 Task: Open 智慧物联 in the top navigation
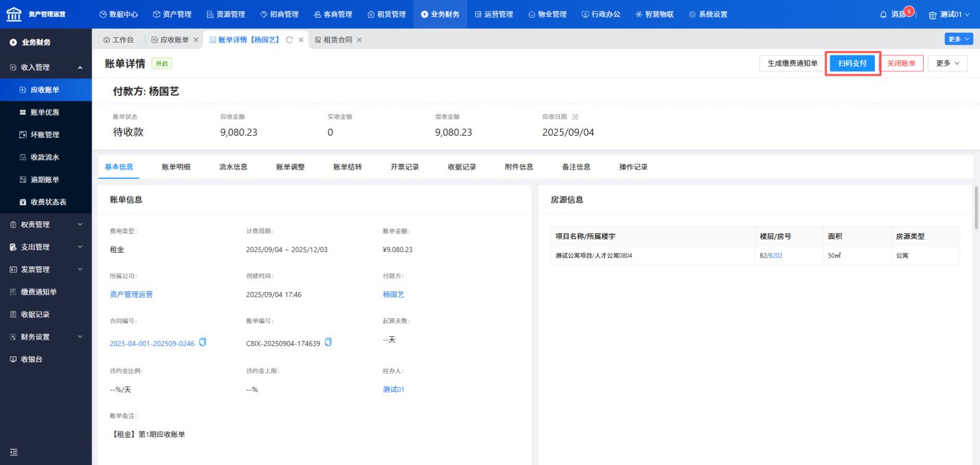[655, 14]
